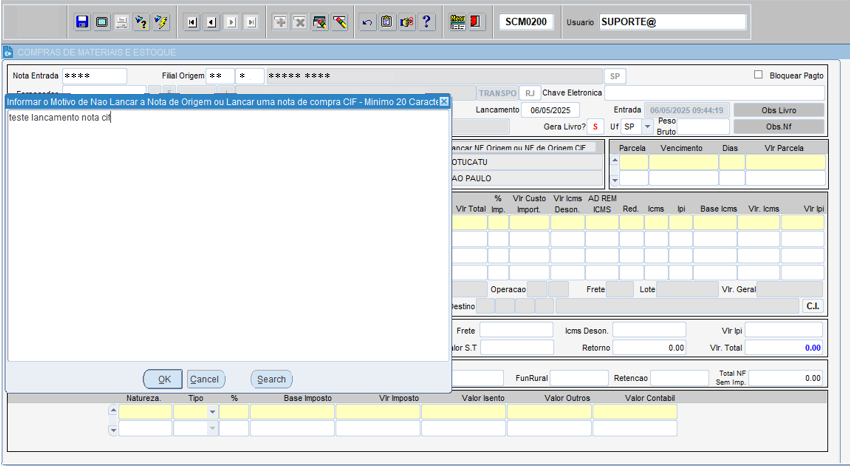This screenshot has width=850, height=467.
Task: Close the motivo dialog with X
Action: pos(444,102)
